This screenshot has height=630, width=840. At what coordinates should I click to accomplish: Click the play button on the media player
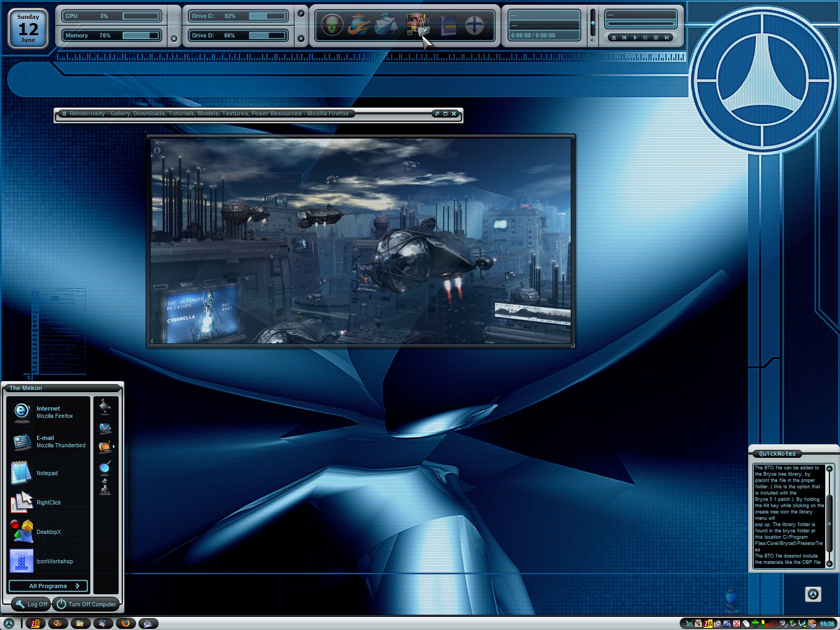click(635, 38)
